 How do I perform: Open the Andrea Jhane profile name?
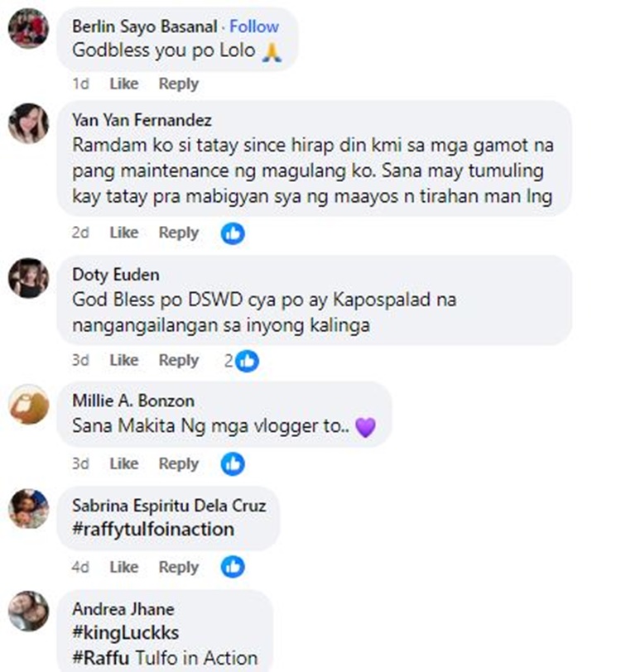click(x=123, y=609)
